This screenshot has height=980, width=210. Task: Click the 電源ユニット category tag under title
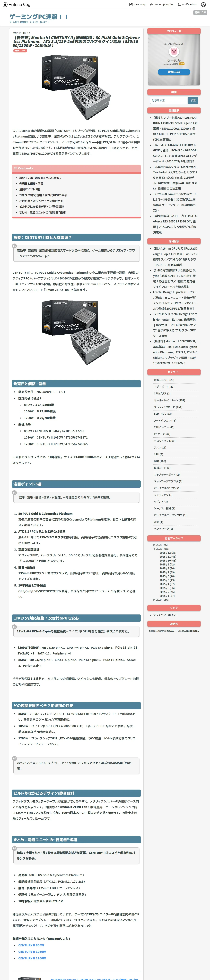(x=20, y=51)
